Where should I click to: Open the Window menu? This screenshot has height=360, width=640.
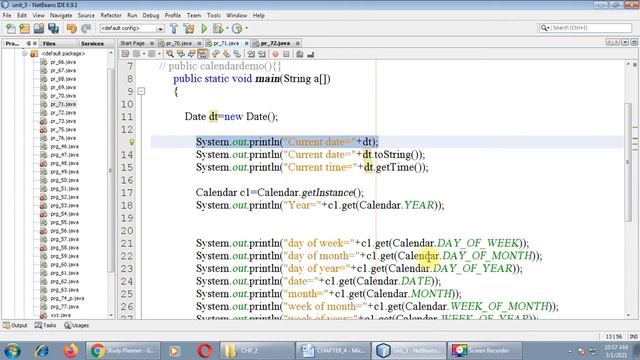[236, 15]
